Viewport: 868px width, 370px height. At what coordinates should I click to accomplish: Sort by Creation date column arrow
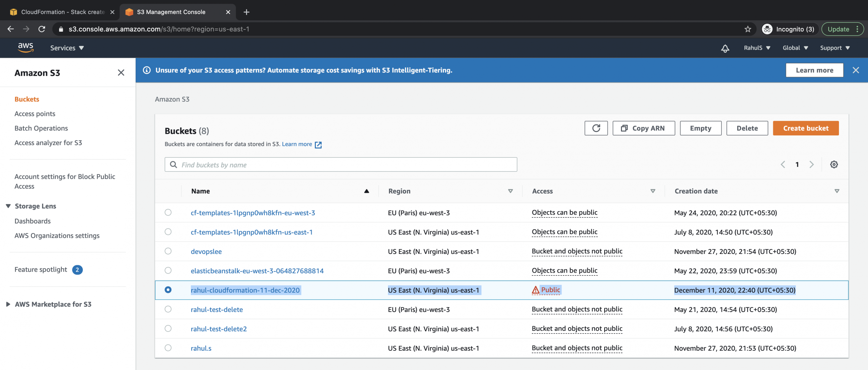pyautogui.click(x=837, y=191)
